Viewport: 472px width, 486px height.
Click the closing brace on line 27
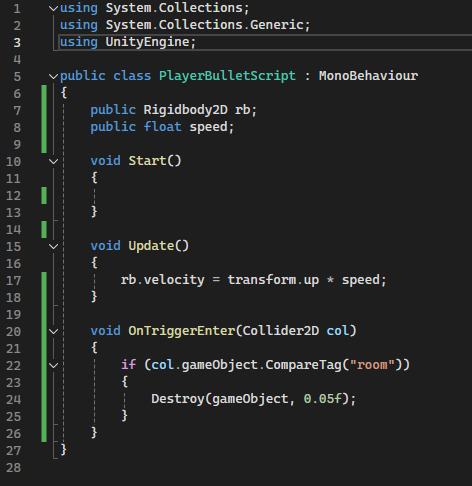pyautogui.click(x=64, y=450)
